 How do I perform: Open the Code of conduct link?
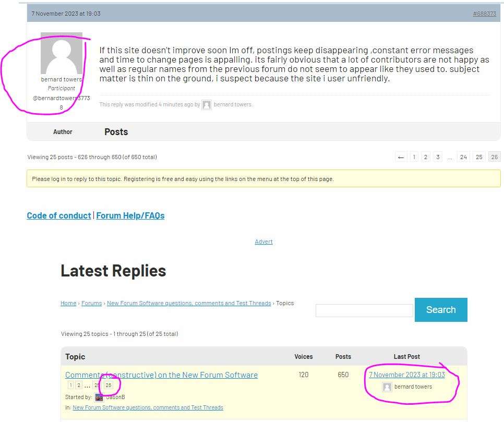(59, 215)
